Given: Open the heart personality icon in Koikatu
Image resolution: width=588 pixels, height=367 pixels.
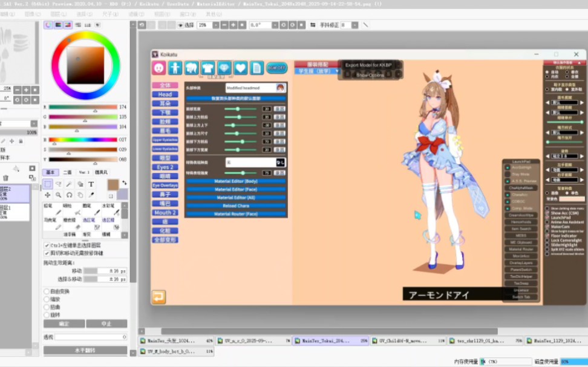Looking at the screenshot, I should pos(240,68).
